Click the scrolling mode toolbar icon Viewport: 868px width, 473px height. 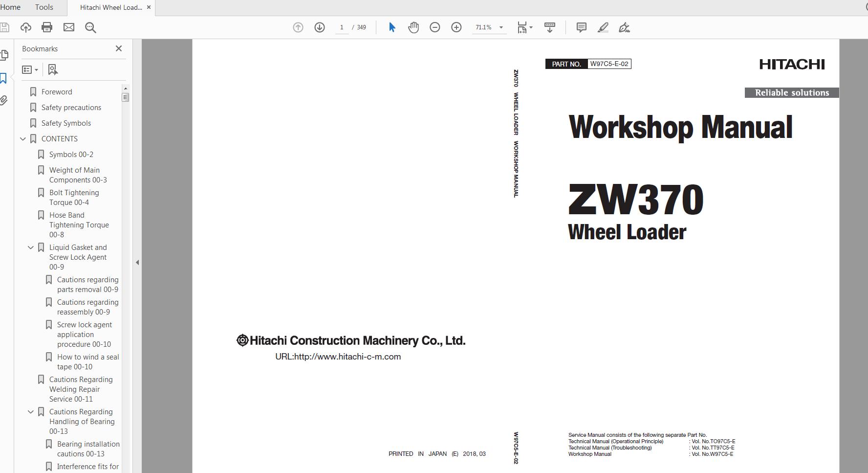pos(550,27)
